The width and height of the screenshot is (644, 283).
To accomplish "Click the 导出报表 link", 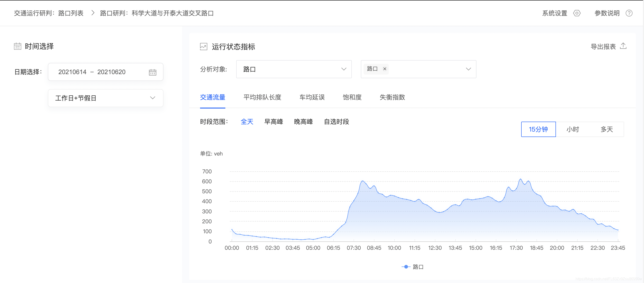I will pyautogui.click(x=602, y=47).
